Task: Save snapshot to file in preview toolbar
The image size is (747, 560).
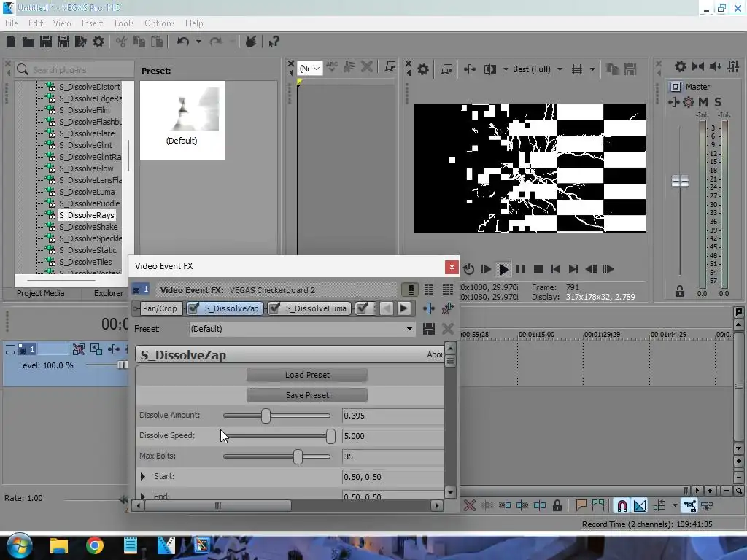Action: pos(630,69)
